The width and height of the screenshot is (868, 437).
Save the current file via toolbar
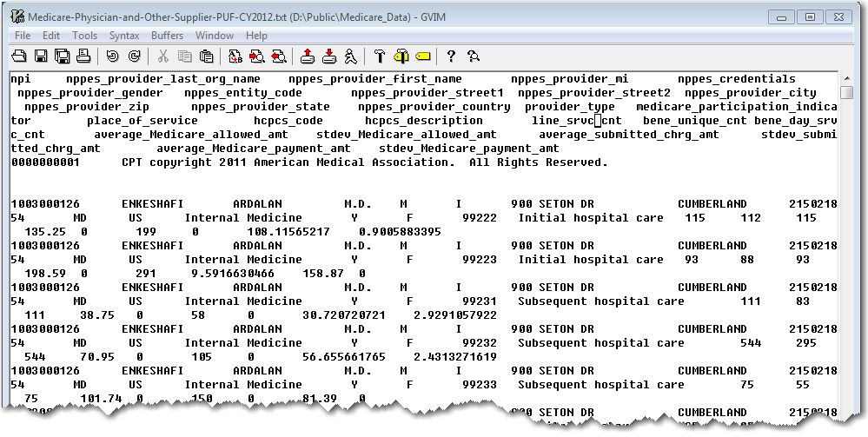point(40,56)
